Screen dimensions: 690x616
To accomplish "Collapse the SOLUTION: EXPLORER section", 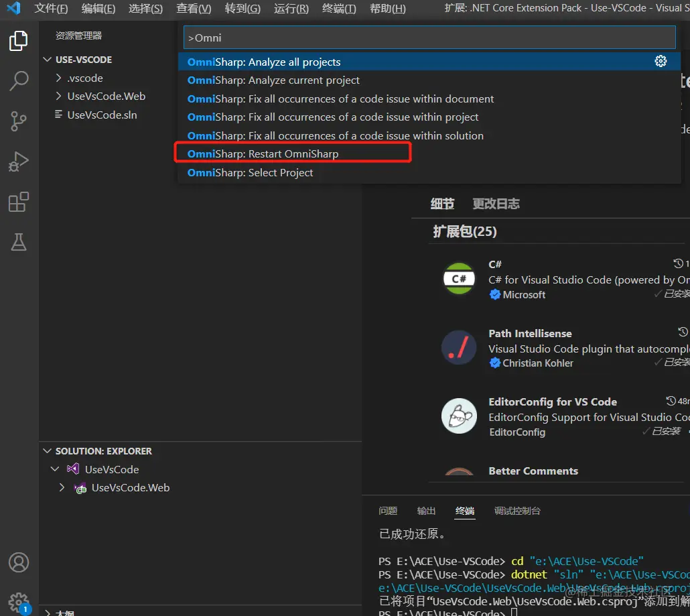I will click(x=48, y=451).
